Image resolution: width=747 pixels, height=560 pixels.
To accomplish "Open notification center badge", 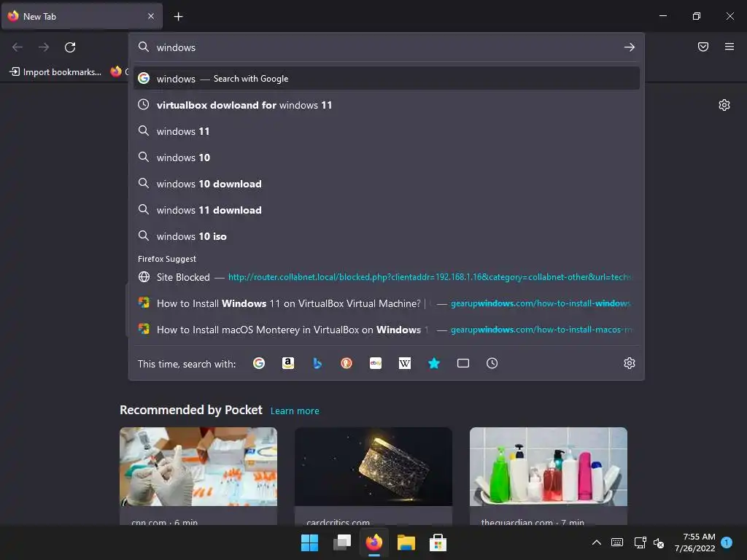I will (x=727, y=542).
